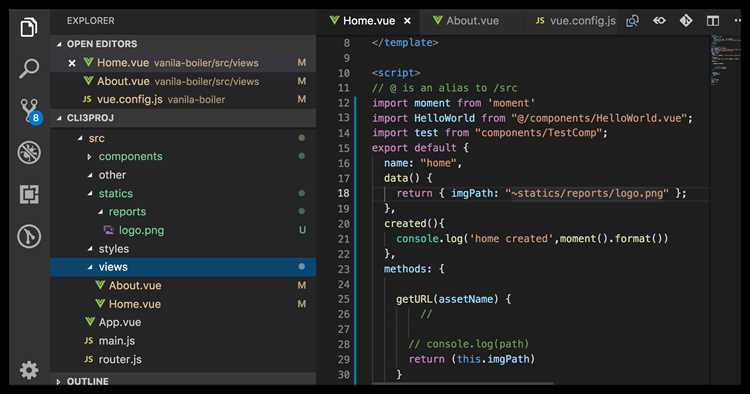
Task: Collapse the src folder
Action: click(x=80, y=138)
